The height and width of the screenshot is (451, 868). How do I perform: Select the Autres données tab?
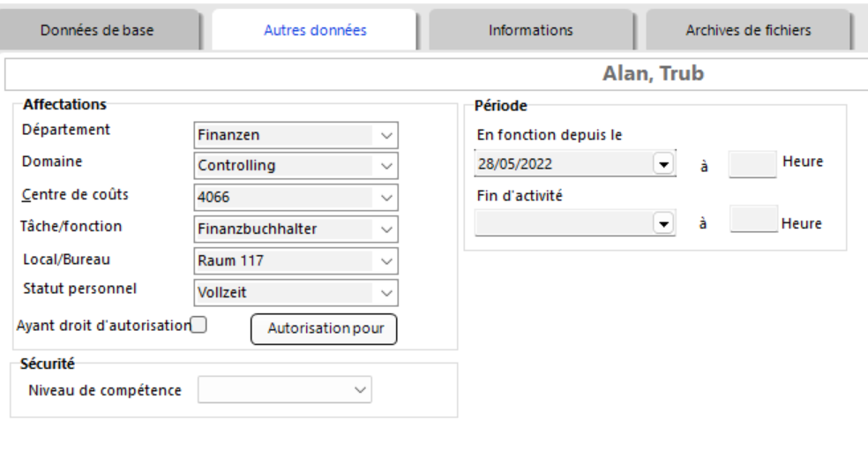(x=315, y=30)
